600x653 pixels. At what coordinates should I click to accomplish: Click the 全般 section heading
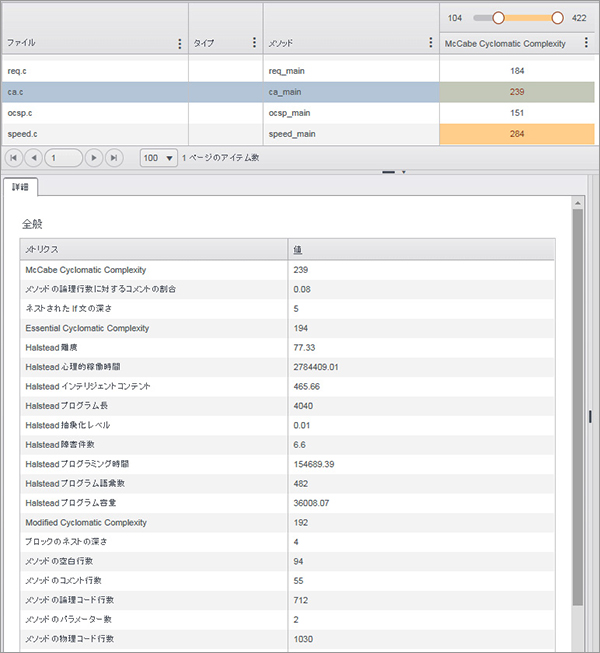click(x=32, y=224)
